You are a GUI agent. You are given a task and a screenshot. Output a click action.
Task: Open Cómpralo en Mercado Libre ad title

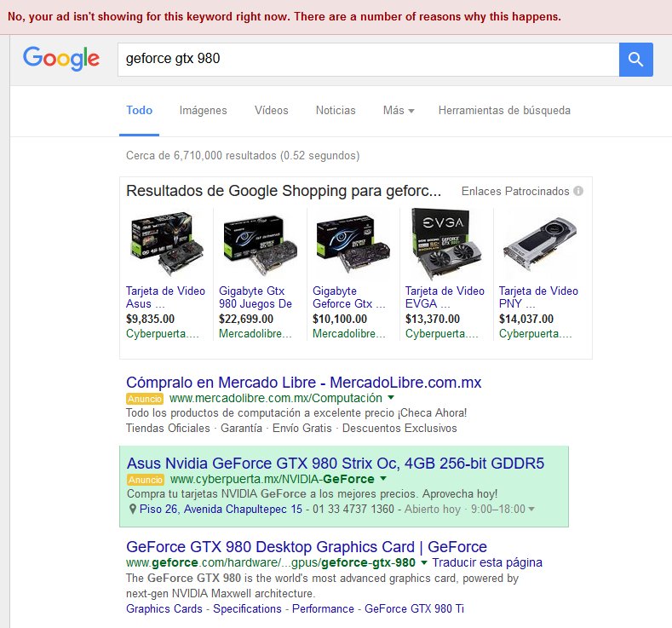pos(304,383)
